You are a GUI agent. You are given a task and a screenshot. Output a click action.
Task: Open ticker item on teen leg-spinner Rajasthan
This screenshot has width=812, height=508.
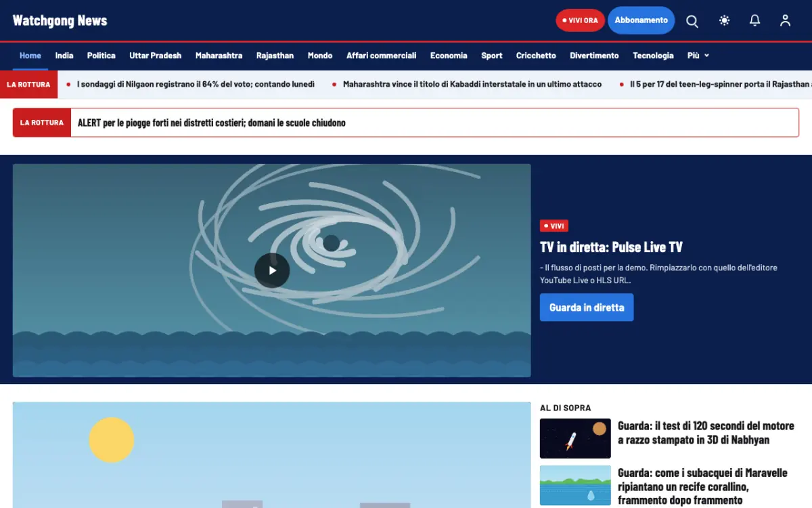click(x=721, y=85)
